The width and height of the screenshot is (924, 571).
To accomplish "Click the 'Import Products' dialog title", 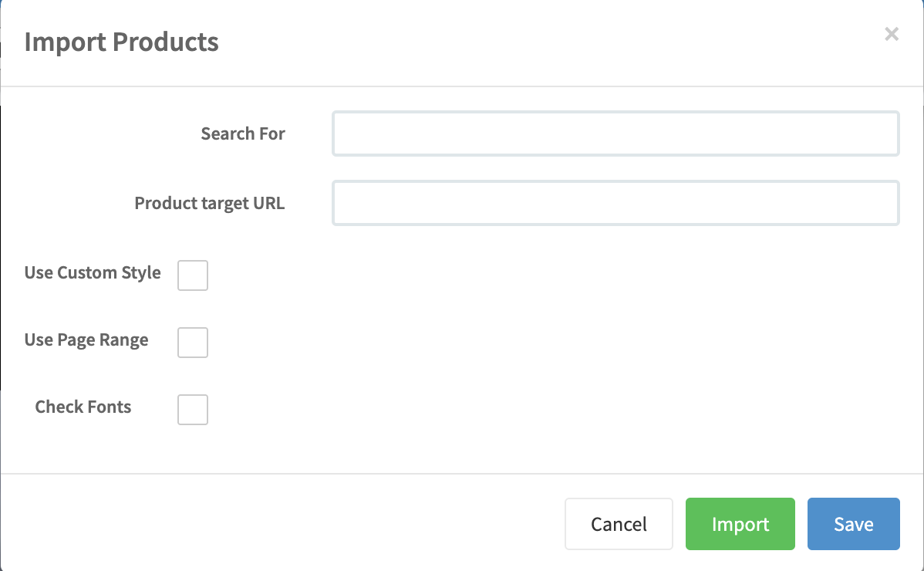I will [121, 42].
